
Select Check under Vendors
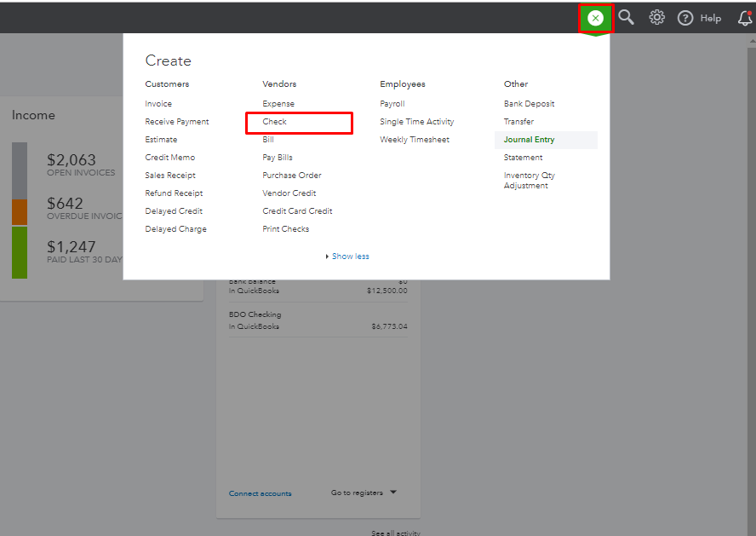tap(275, 122)
